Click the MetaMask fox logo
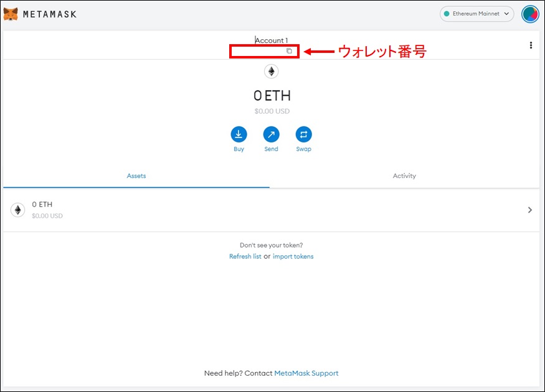The width and height of the screenshot is (545, 392). [11, 14]
